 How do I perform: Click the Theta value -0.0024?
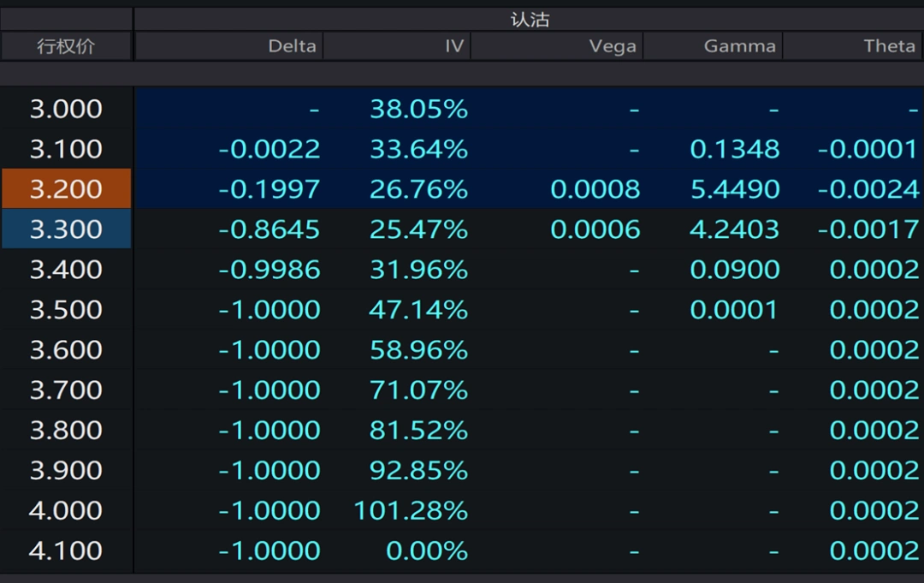coord(868,189)
